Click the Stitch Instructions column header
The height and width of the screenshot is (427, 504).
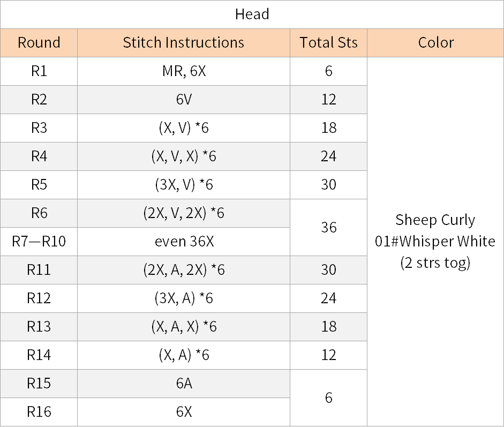[184, 43]
